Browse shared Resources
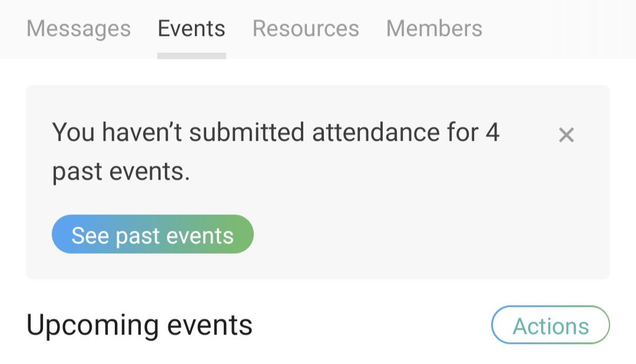 pos(306,28)
